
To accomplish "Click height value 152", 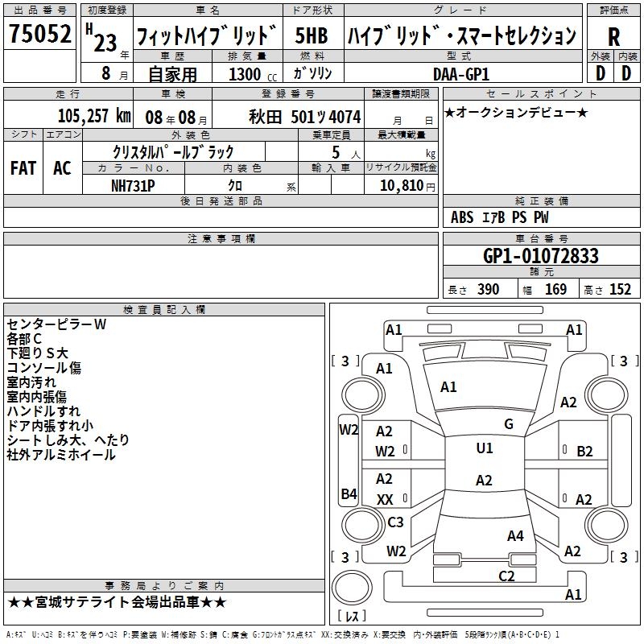I will [x=620, y=290].
